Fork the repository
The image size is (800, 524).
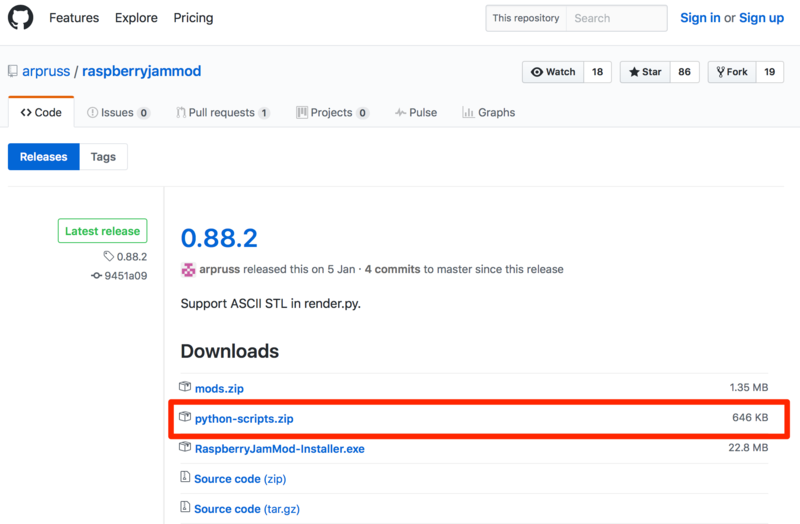click(732, 72)
